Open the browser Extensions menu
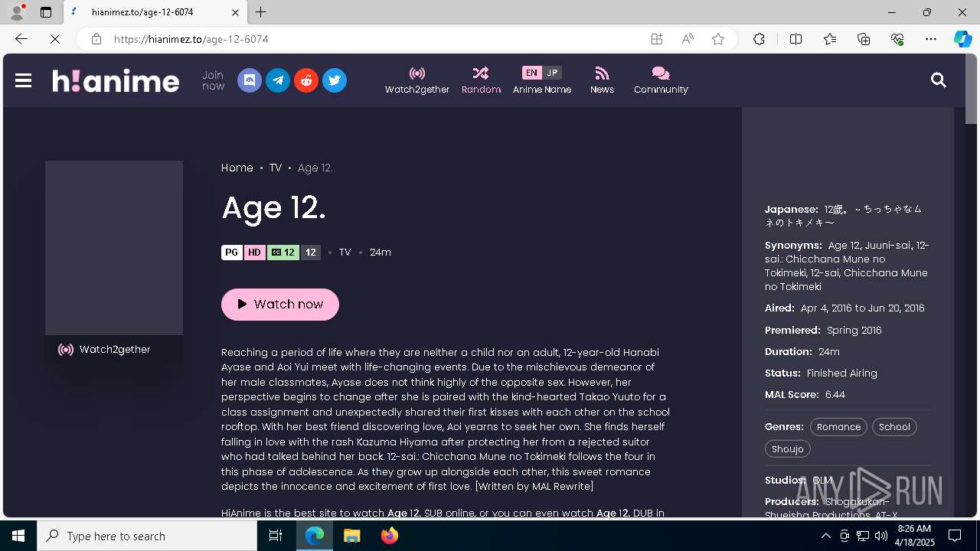The image size is (980, 551). 759,39
